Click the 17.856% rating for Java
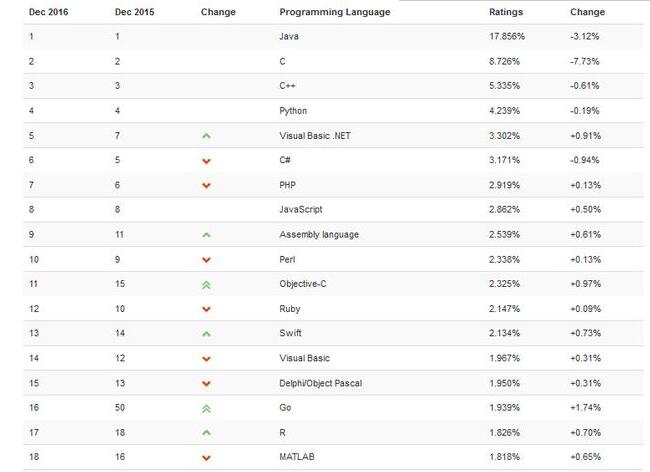This screenshot has height=472, width=650. 507,36
